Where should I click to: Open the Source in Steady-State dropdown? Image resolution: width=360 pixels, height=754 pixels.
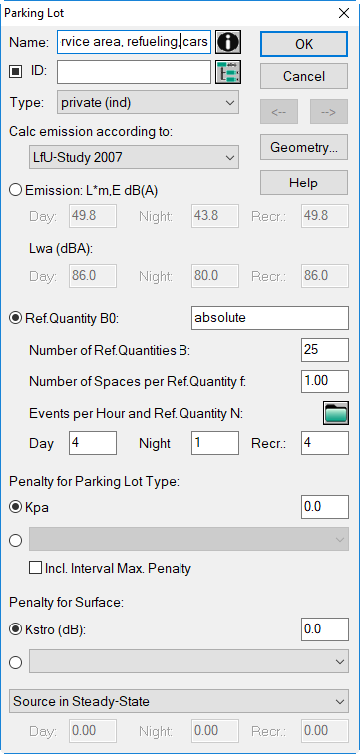pos(179,702)
